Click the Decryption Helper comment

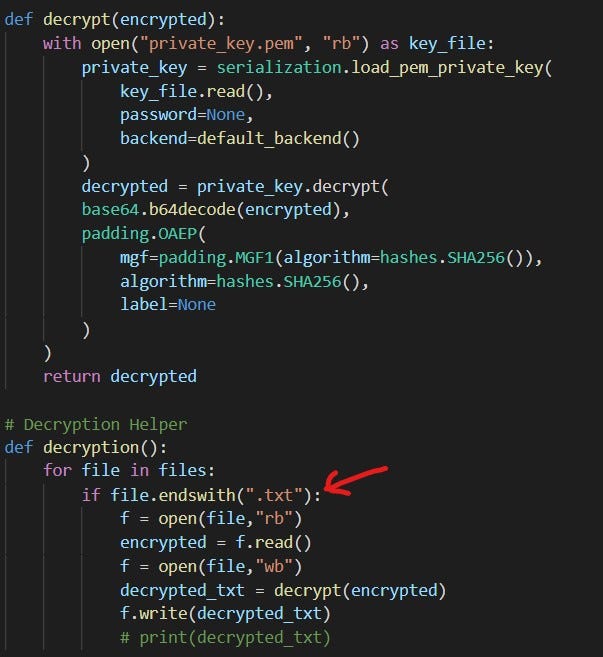96,424
